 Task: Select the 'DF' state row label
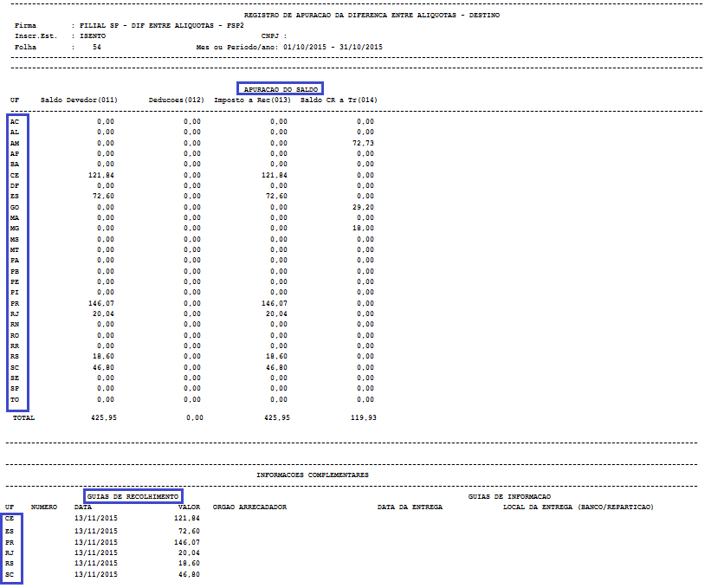[x=15, y=185]
